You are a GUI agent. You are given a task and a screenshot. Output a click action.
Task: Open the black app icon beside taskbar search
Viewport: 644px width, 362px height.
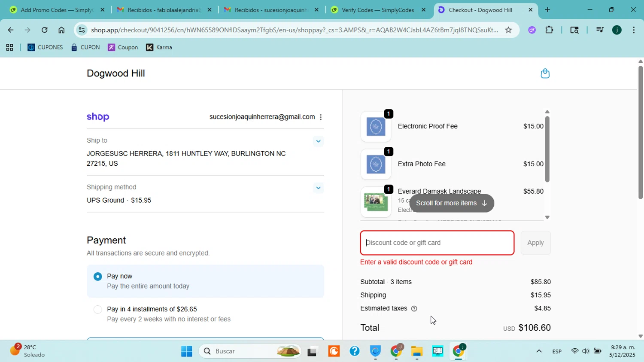pos(312,352)
